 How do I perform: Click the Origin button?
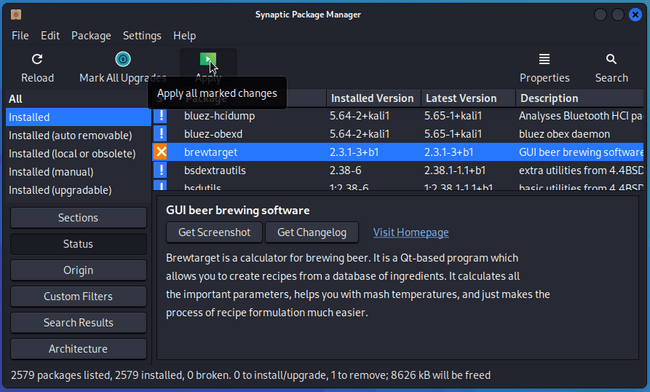(x=78, y=270)
